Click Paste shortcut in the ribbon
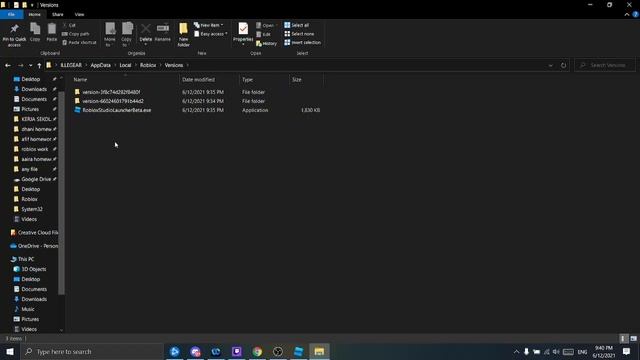Screen dimensions: 640x360 tap(79, 42)
